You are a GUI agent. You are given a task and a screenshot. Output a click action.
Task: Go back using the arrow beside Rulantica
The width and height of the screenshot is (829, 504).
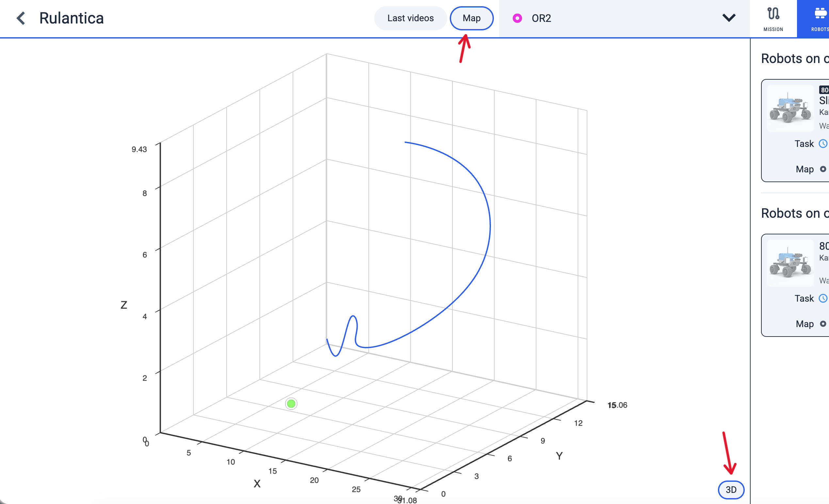point(21,18)
